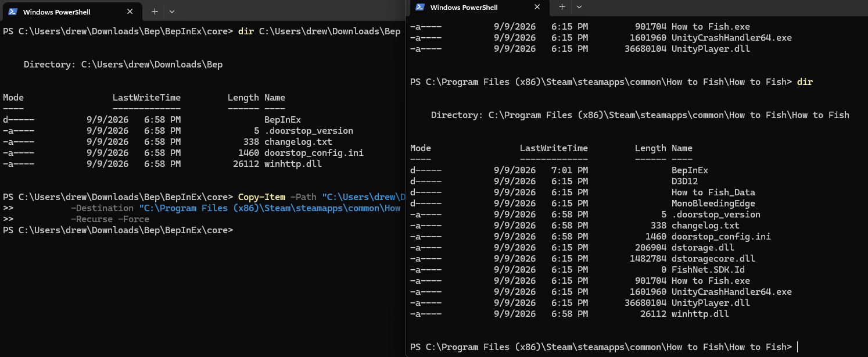Image resolution: width=868 pixels, height=357 pixels.
Task: Select the Windows PowerShell tab in the left window
Action: coord(72,12)
